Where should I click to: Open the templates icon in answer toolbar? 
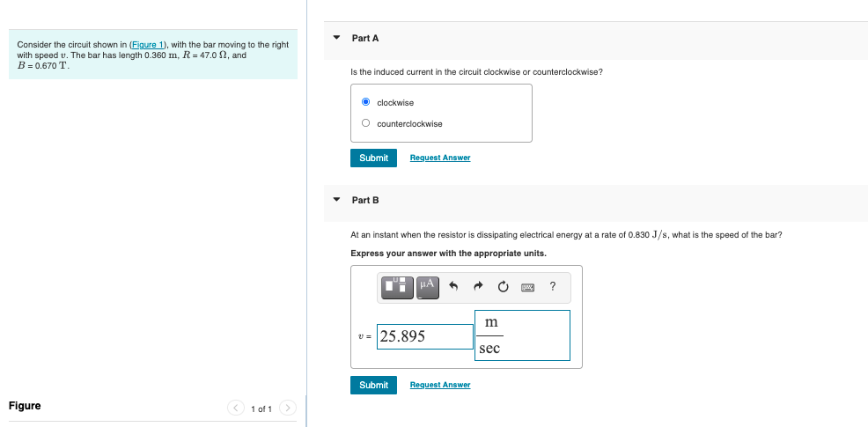click(x=399, y=286)
